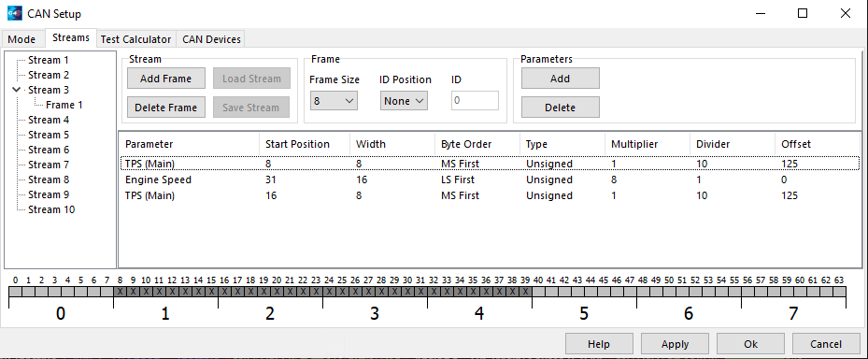868x359 pixels.
Task: Switch to the CAN Devices tab
Action: [211, 39]
